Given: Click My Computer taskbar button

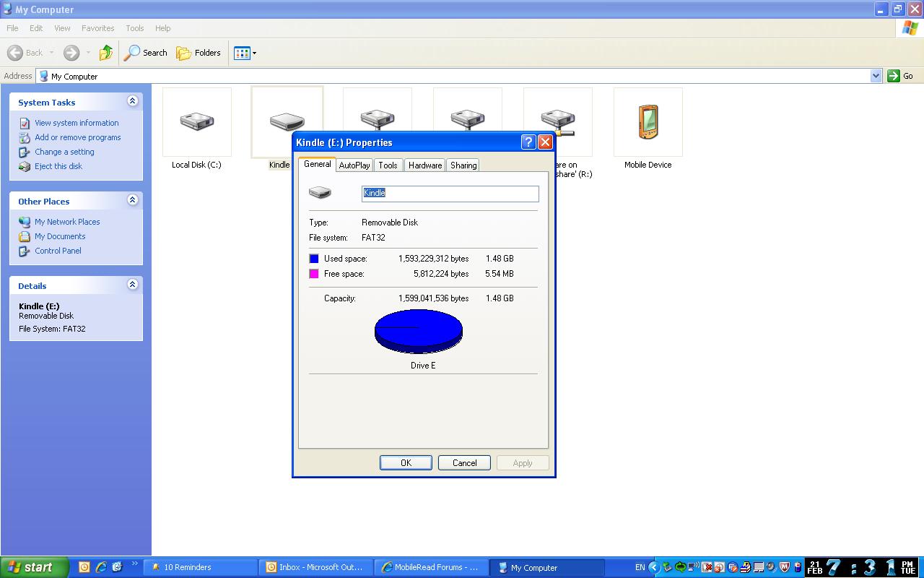Looking at the screenshot, I should coord(546,567).
